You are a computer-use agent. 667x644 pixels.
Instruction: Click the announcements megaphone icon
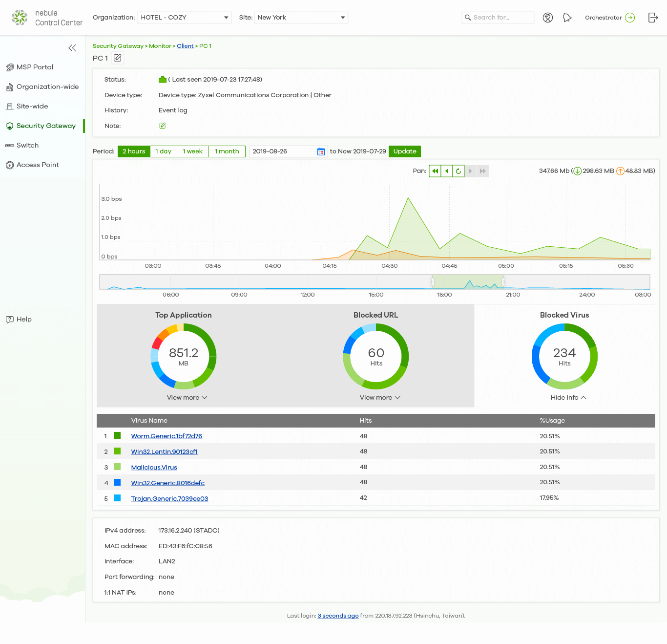567,18
